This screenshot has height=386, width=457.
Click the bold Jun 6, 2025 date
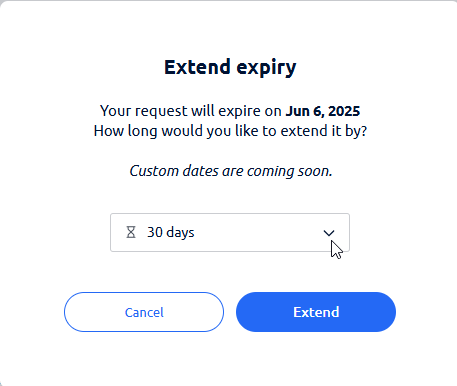[323, 111]
